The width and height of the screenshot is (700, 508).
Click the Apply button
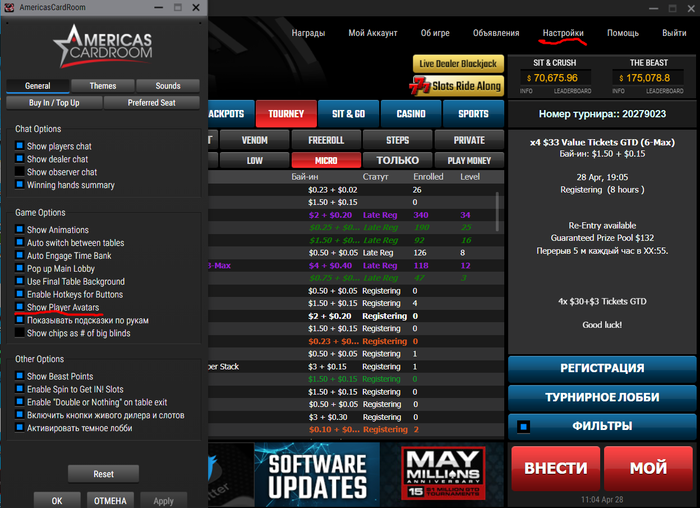click(x=163, y=500)
